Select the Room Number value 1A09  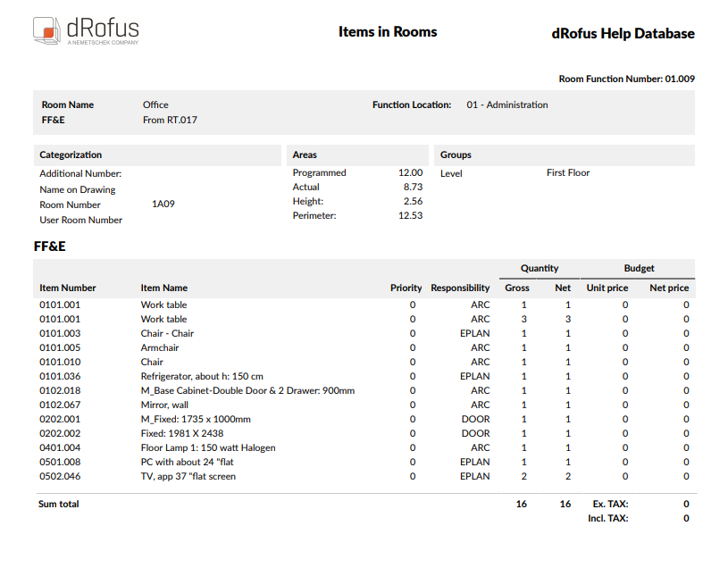163,205
